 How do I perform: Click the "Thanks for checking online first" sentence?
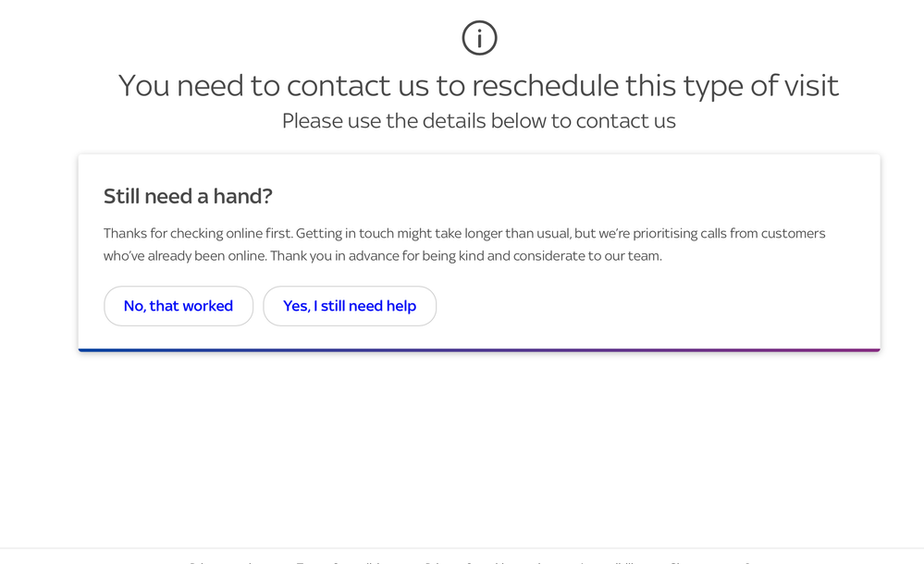click(198, 234)
